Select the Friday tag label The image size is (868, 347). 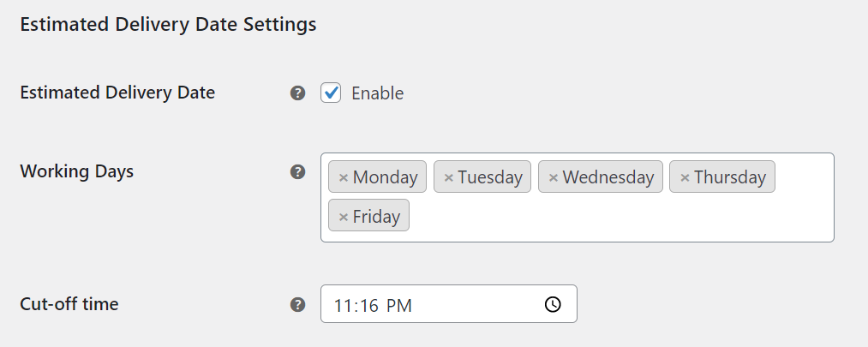pyautogui.click(x=376, y=217)
